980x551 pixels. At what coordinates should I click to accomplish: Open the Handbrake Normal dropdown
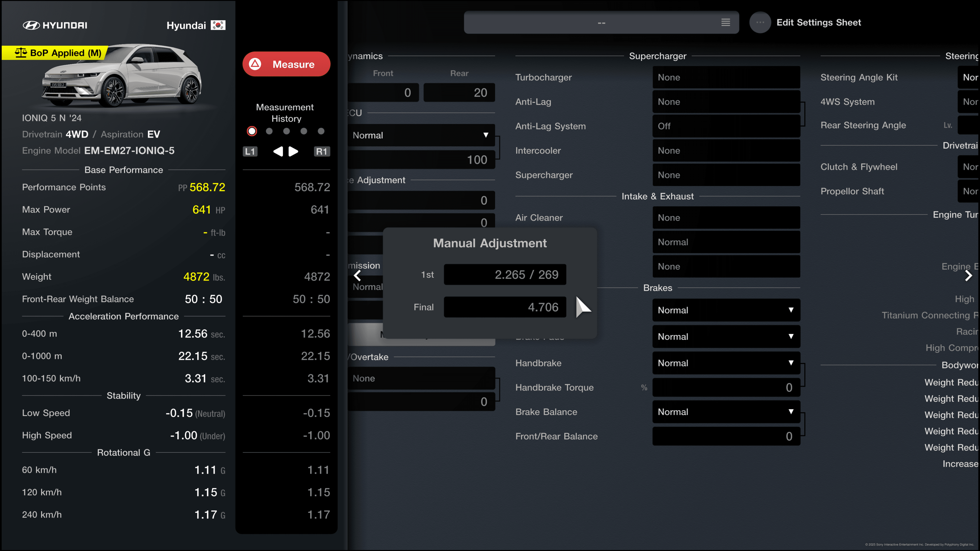(726, 363)
